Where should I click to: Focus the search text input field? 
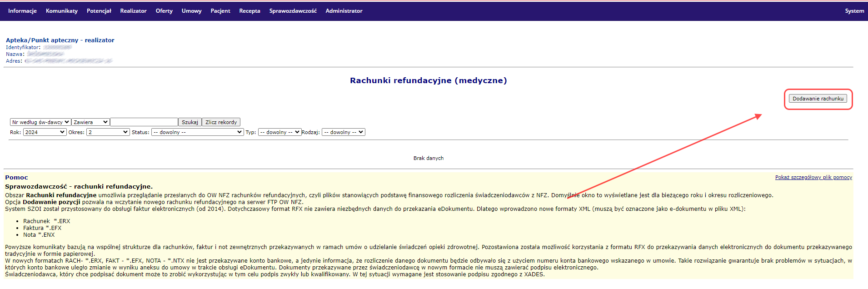pos(144,122)
